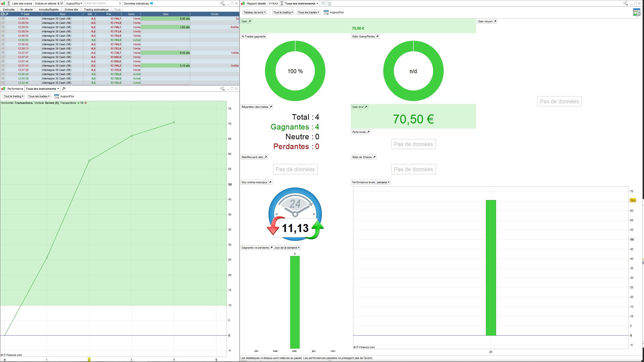Toggle first order row's left icon

[3, 19]
